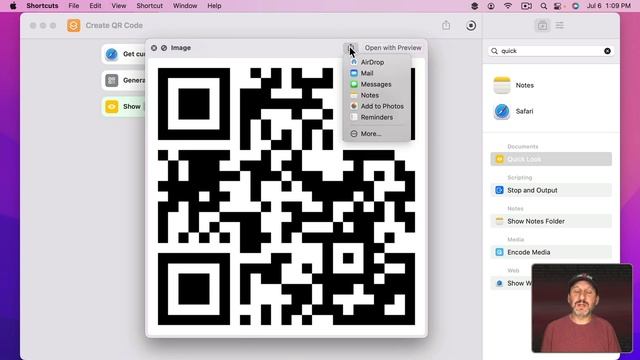Select Stop and Output action
Screen dimensions: 640x360
pos(551,190)
